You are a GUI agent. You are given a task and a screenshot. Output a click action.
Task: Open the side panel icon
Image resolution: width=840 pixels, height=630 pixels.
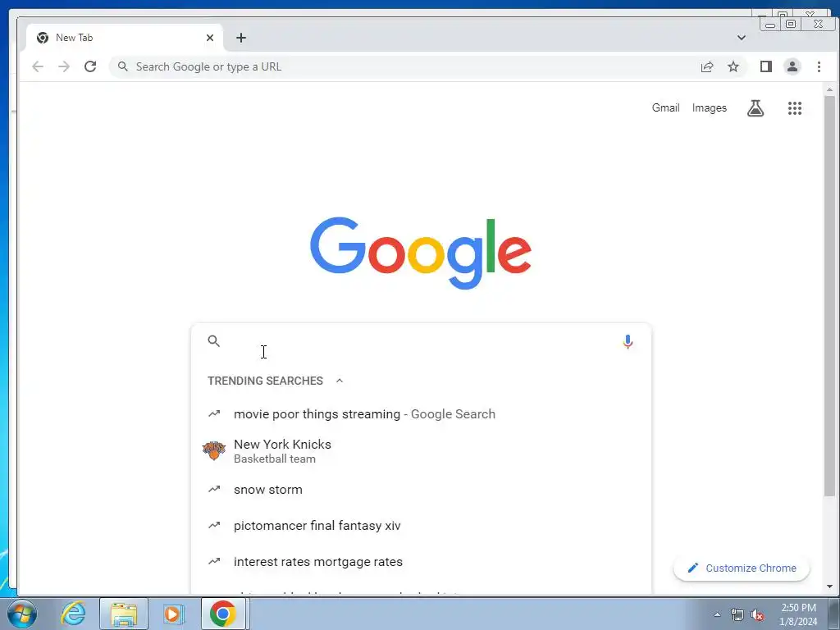[765, 66]
